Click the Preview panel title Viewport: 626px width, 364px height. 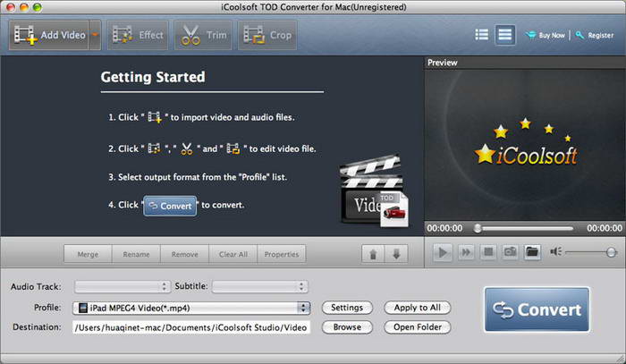(x=443, y=63)
